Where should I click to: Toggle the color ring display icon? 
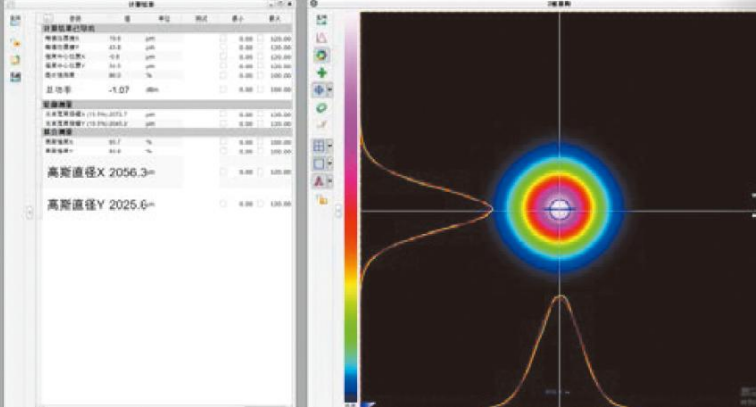click(321, 55)
